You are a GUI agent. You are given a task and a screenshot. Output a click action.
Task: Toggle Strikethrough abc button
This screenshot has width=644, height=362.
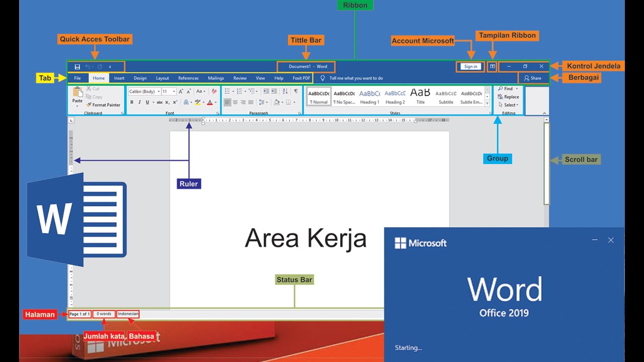(x=159, y=102)
